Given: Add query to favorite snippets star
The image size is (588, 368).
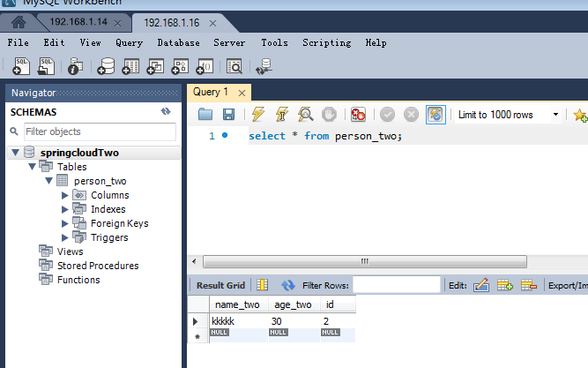Looking at the screenshot, I should coord(580,115).
